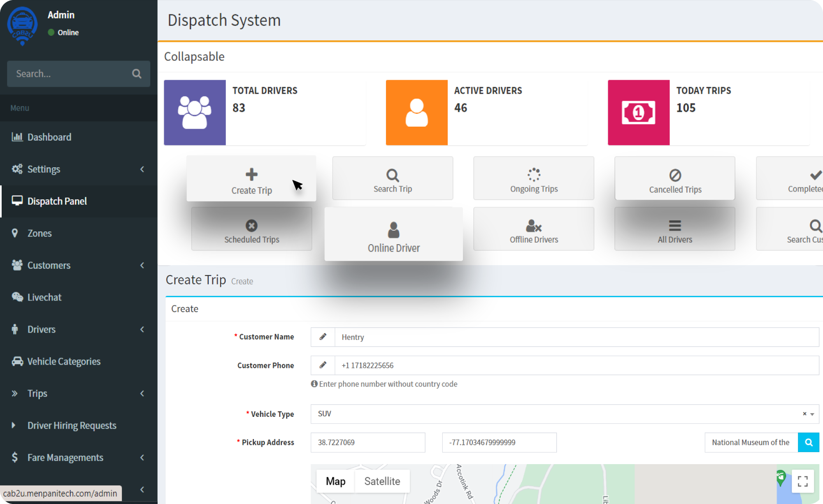Screen dimensions: 823x504
Task: Clear the SUV vehicle type selection
Action: click(x=804, y=414)
